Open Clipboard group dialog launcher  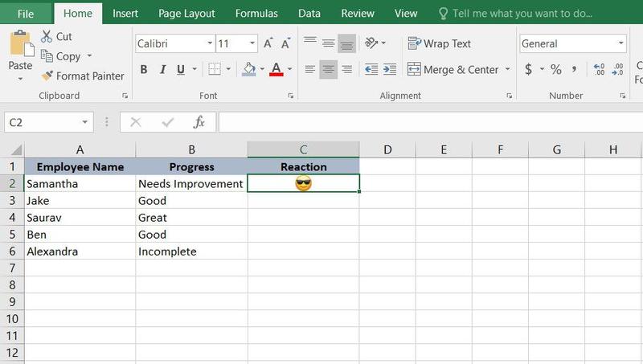[x=125, y=96]
